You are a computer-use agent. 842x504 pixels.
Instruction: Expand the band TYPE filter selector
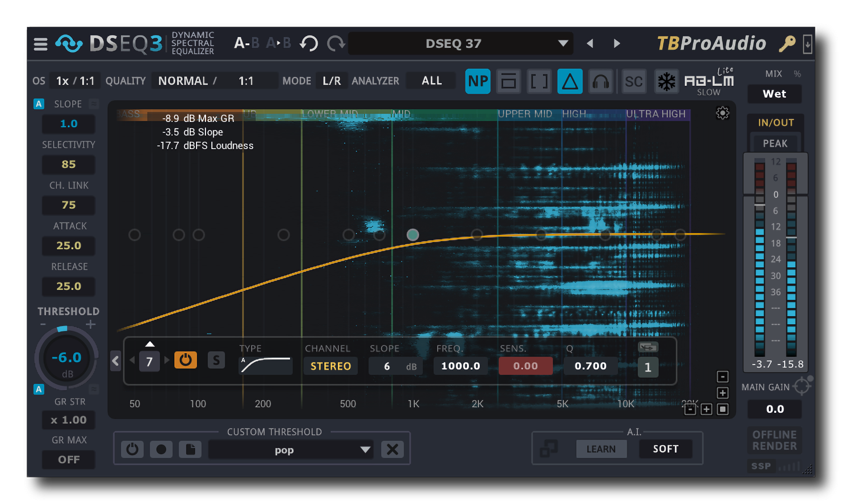[265, 365]
